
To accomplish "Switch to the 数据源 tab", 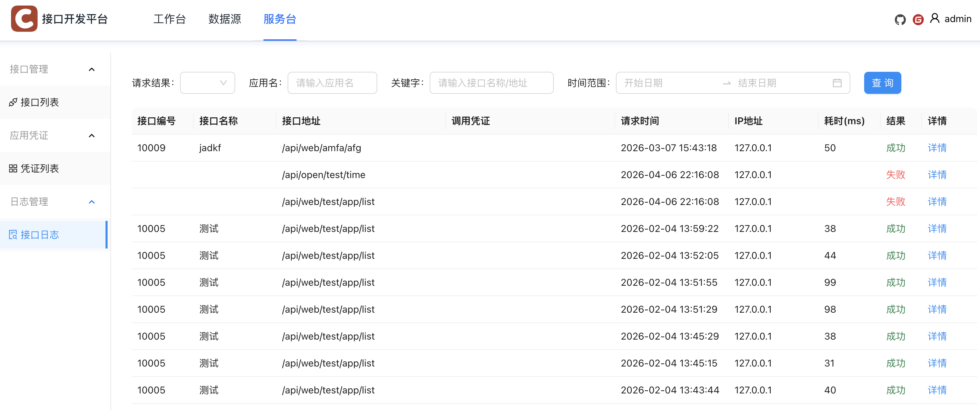I will [224, 19].
